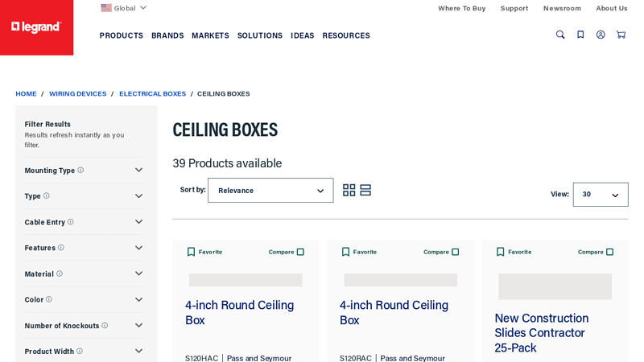Expand the Material filter

tap(138, 274)
